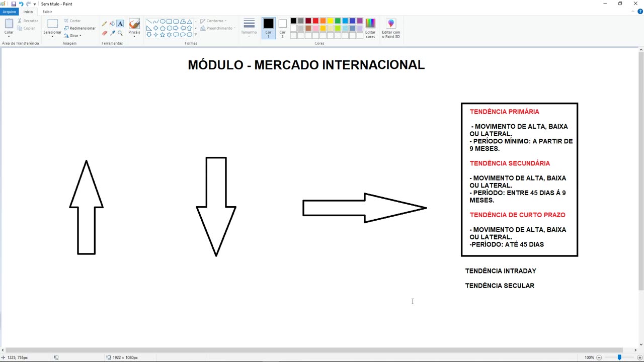Screen dimensions: 644x362
Task: Switch to the Exibir tab
Action: pos(47,12)
